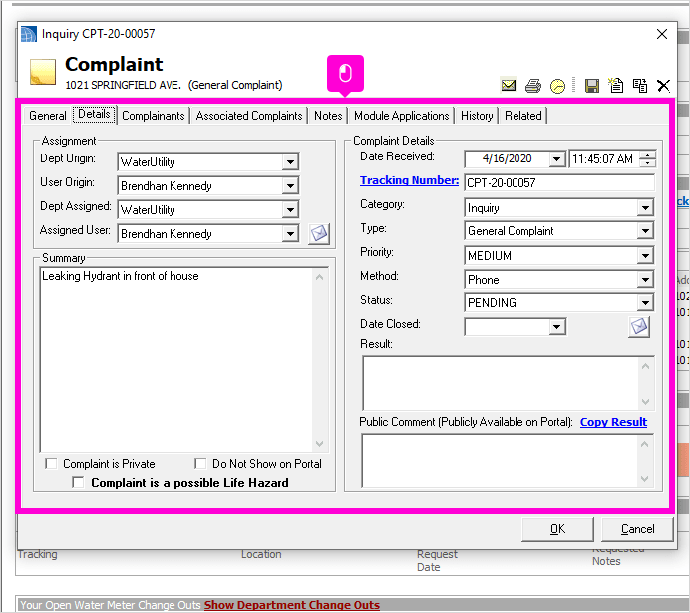
Task: Create new complaint using new document icon
Action: (616, 85)
